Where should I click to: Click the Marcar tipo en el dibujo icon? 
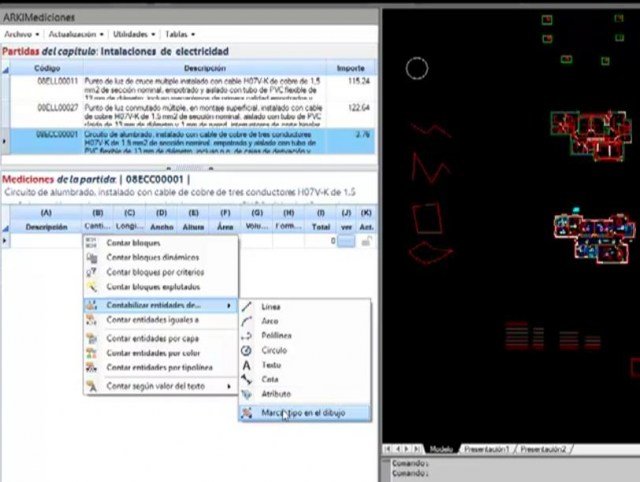246,413
